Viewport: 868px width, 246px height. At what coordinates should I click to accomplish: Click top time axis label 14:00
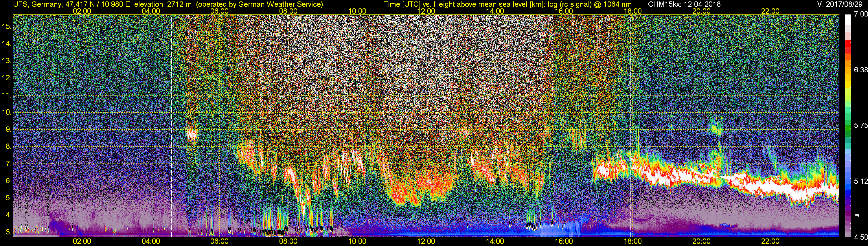click(x=495, y=11)
